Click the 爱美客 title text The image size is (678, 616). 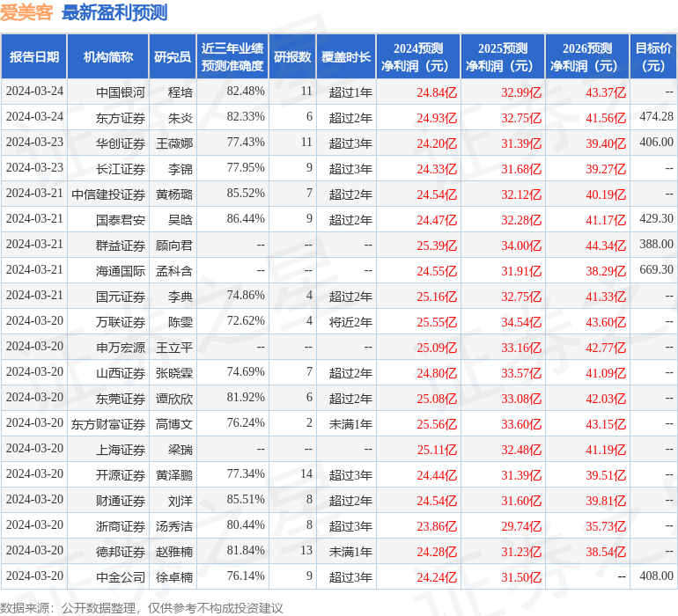(26, 12)
